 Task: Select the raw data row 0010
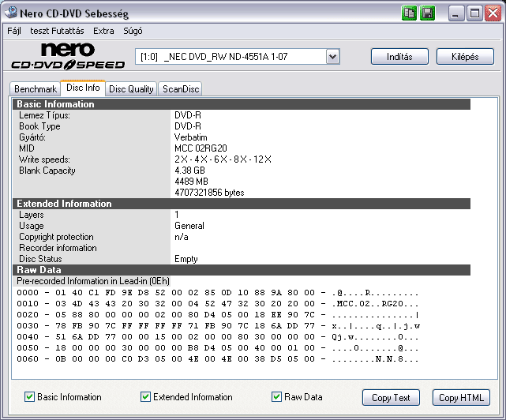coord(218,304)
